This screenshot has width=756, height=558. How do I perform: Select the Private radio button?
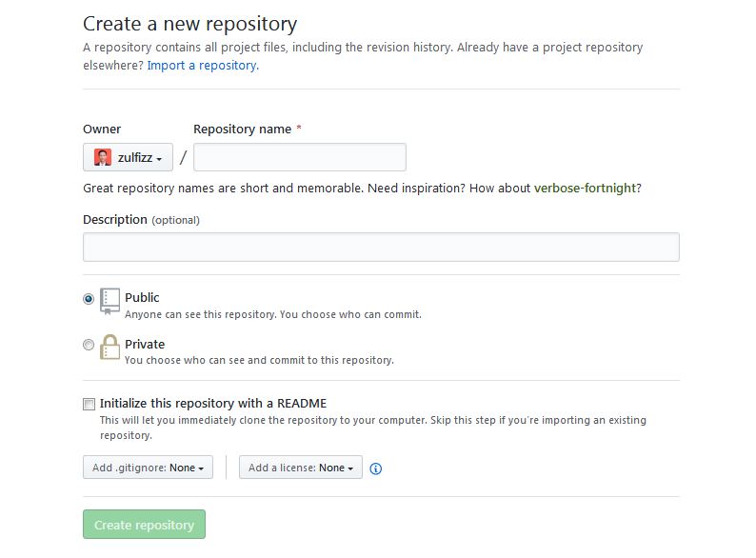(x=89, y=345)
